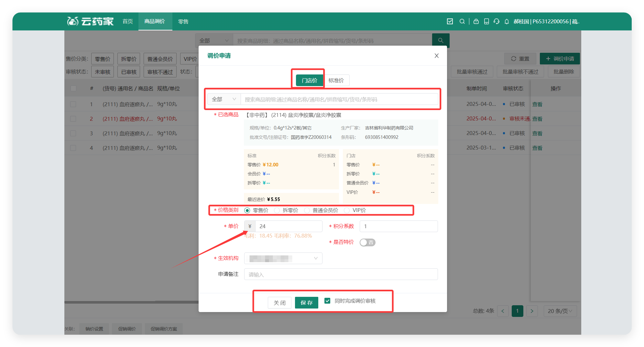The width and height of the screenshot is (644, 347).
Task: Open the mobile device icon in header
Action: (x=486, y=21)
